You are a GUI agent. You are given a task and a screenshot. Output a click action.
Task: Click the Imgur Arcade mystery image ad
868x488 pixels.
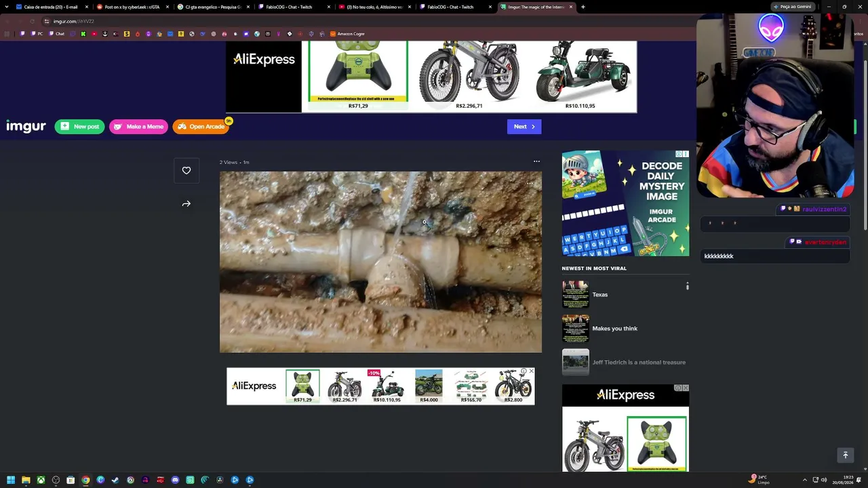pyautogui.click(x=625, y=203)
